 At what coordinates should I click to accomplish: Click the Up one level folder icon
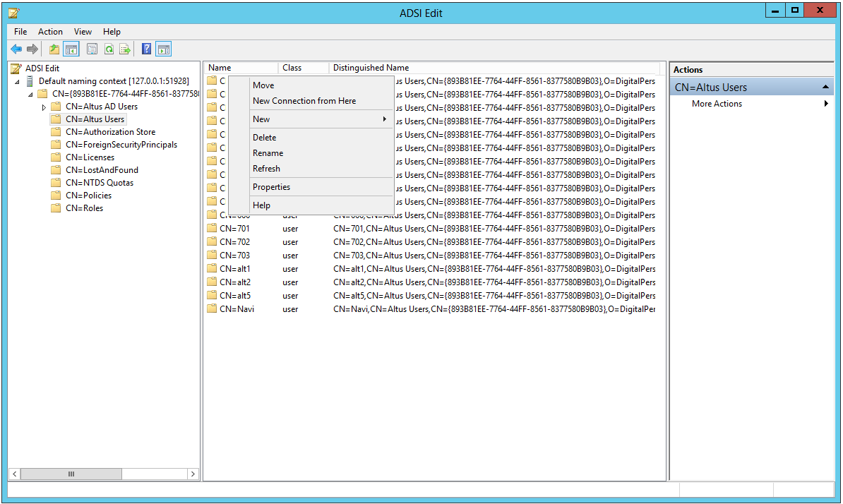pyautogui.click(x=54, y=49)
